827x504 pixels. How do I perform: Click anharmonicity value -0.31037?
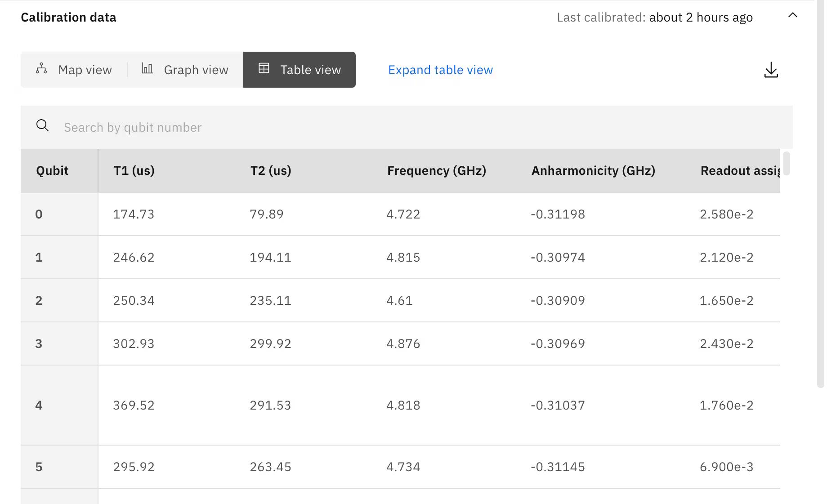tap(558, 406)
